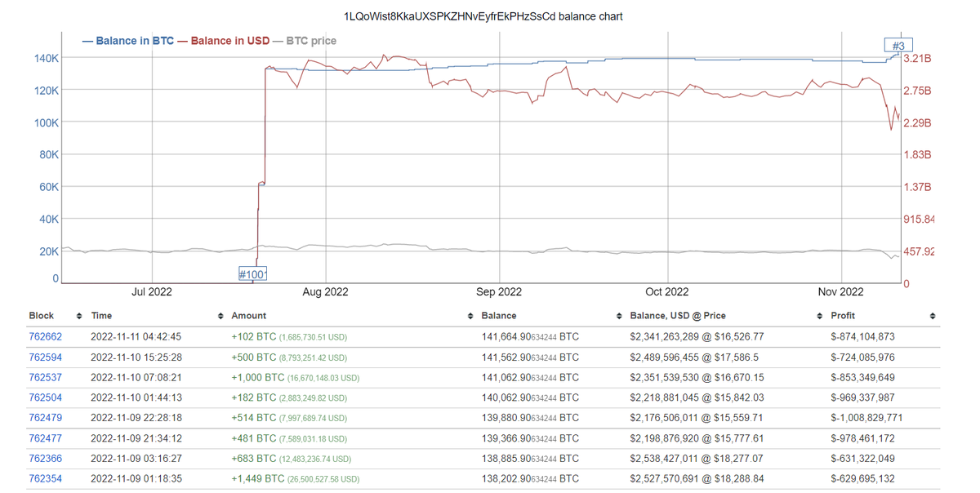Click Nov 2022 x-axis label

pyautogui.click(x=840, y=291)
